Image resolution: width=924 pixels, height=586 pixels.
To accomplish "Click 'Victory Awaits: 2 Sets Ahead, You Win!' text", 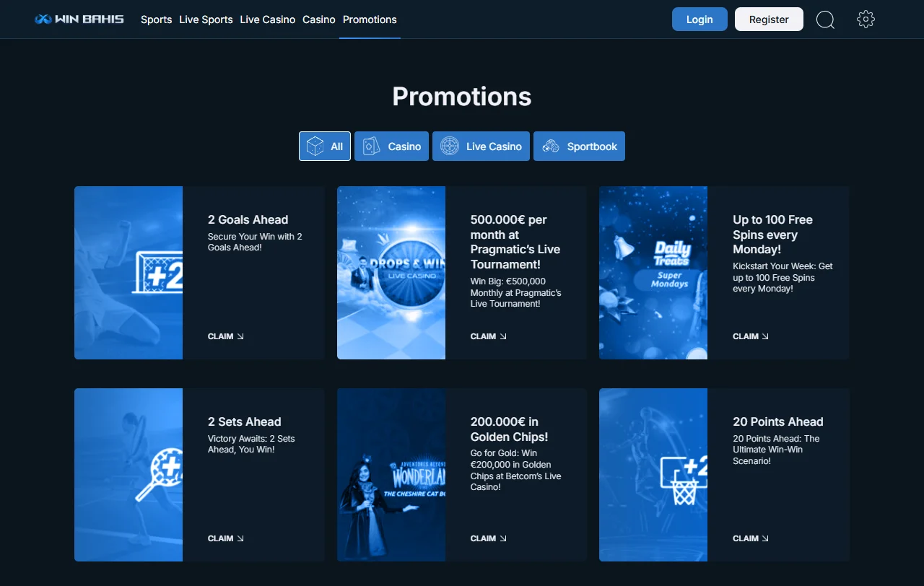I will click(251, 444).
